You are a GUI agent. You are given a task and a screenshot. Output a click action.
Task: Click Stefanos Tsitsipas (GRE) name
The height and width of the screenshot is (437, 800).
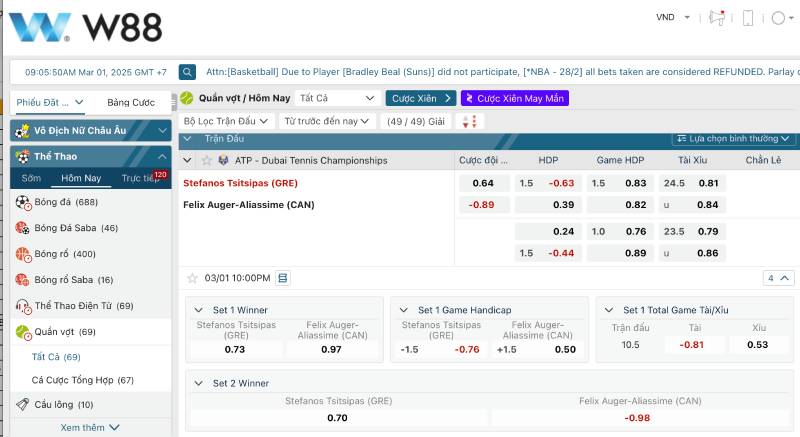pos(240,183)
